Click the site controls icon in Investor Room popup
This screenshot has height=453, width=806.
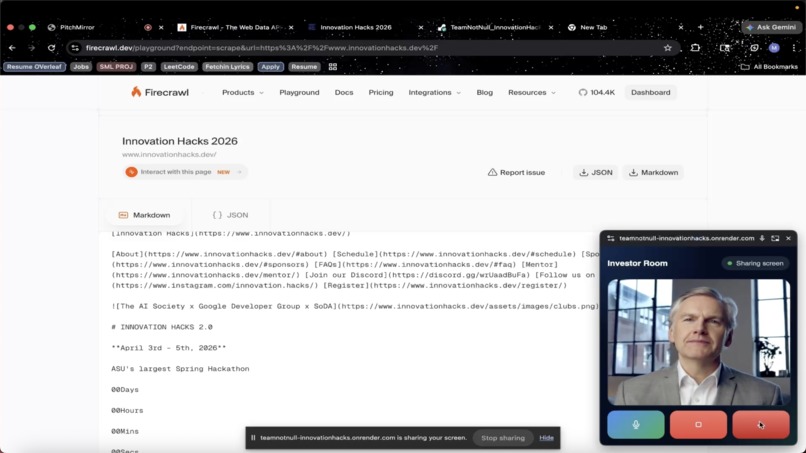(611, 239)
